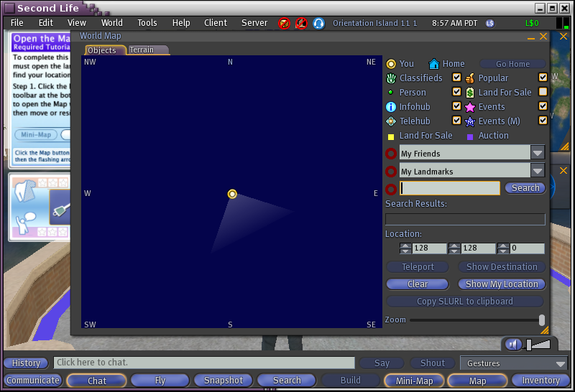Click the blue voice headset status icon
575x392 pixels.
[x=318, y=24]
